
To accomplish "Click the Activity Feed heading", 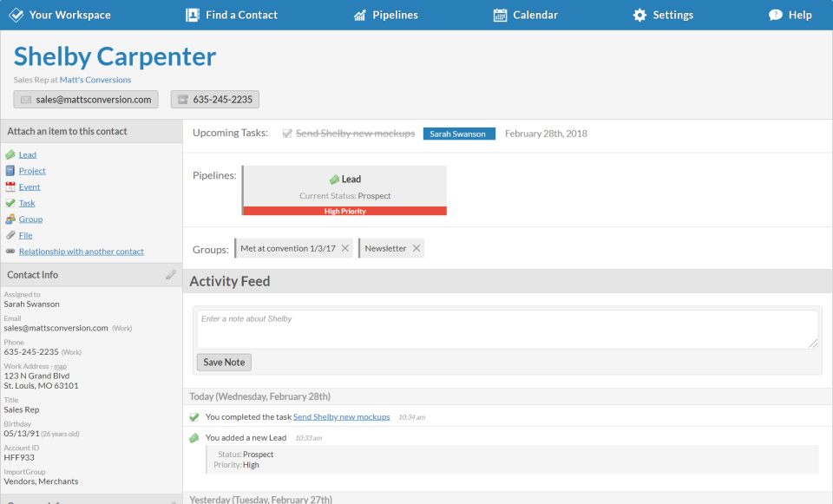I will click(229, 281).
